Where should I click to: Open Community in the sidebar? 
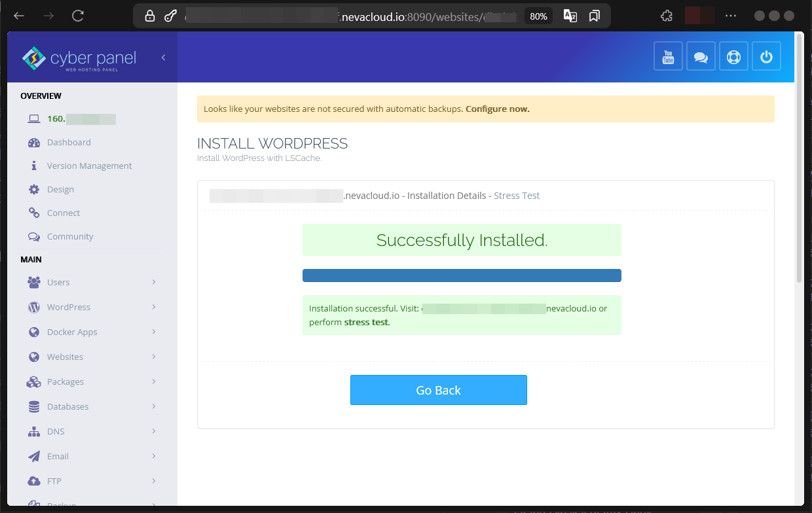pyautogui.click(x=70, y=237)
